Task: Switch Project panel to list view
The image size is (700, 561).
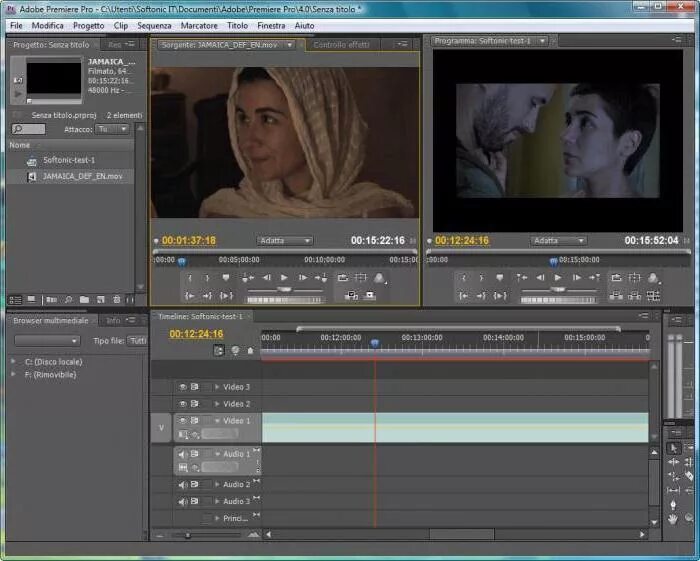Action: tap(16, 299)
